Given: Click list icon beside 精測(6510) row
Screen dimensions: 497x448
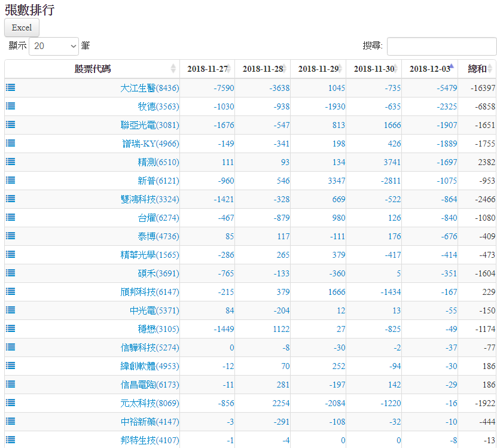Looking at the screenshot, I should click(x=11, y=161).
